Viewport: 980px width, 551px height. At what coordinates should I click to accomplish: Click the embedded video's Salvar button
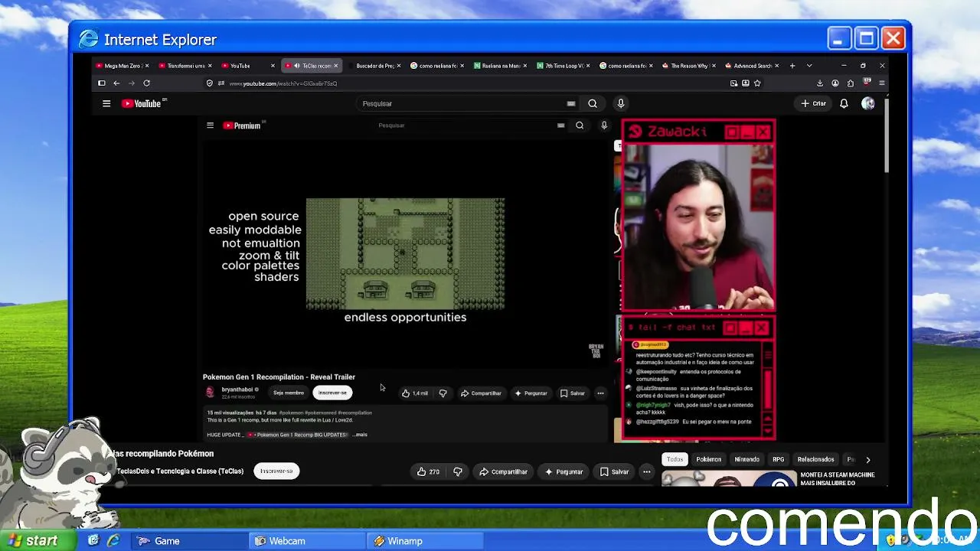tap(573, 393)
